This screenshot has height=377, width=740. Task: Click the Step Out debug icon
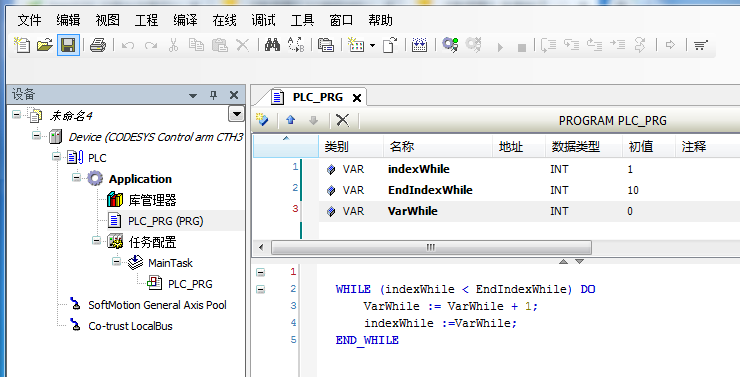coord(595,45)
